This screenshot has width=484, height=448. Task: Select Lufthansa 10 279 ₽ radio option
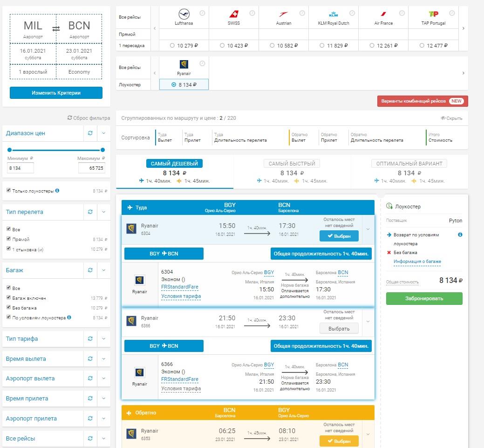(172, 45)
